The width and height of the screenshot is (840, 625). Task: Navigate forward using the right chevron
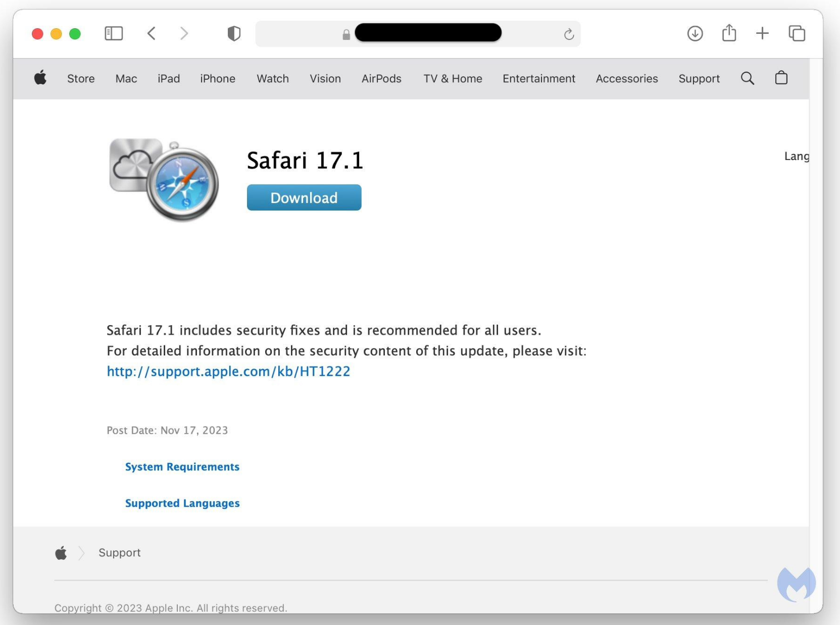(184, 33)
